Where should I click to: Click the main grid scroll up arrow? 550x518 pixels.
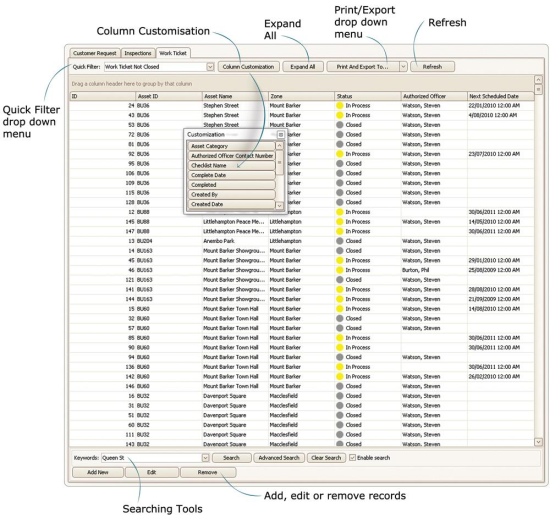point(538,80)
